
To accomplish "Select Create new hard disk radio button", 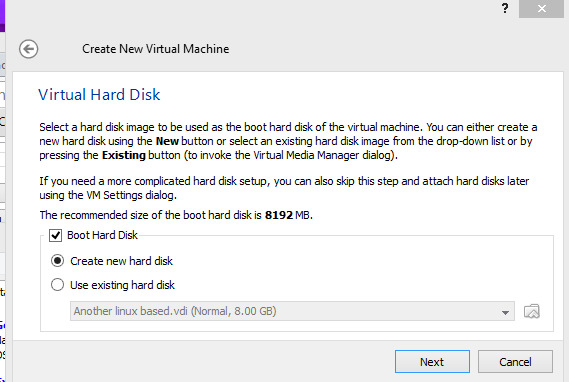I will 57,261.
